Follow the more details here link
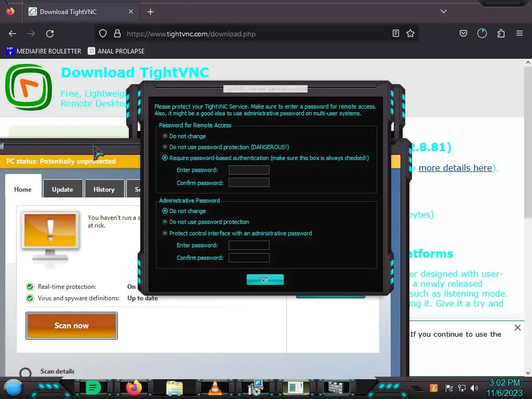The height and width of the screenshot is (399, 532). click(455, 168)
